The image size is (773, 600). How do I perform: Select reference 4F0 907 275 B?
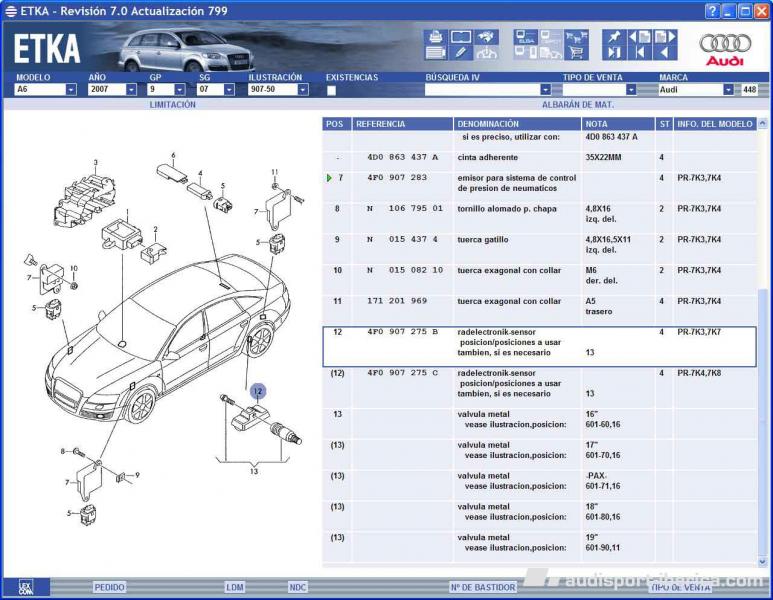(402, 332)
